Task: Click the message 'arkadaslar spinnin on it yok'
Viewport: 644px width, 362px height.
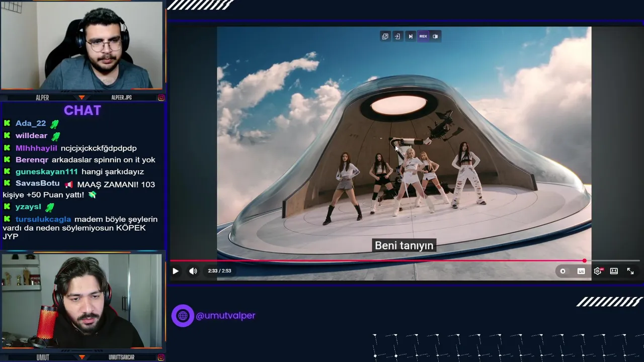Action: [x=104, y=160]
